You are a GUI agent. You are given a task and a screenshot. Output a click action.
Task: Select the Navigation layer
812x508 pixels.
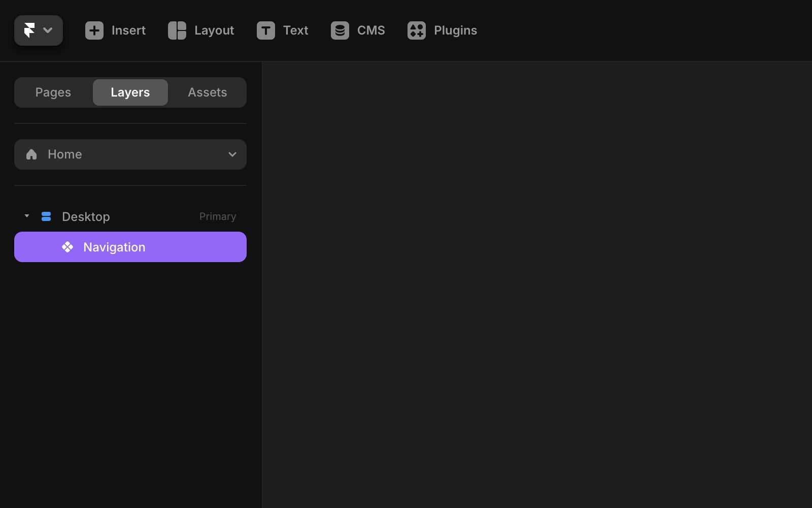(x=130, y=247)
